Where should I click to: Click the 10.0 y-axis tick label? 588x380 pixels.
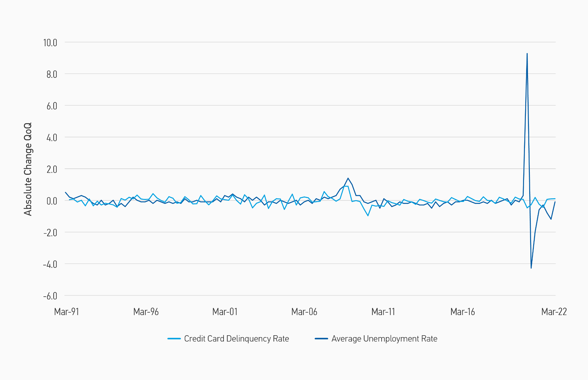pyautogui.click(x=50, y=43)
